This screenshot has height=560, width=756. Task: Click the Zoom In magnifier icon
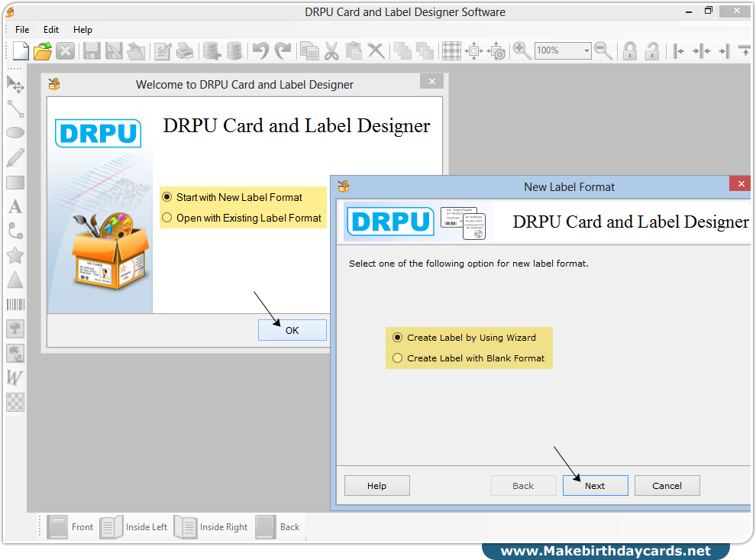pyautogui.click(x=522, y=50)
